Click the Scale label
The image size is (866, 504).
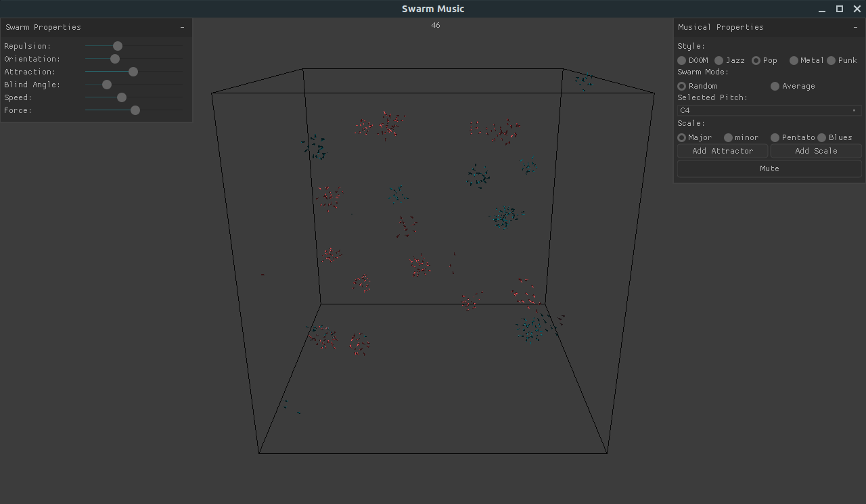click(691, 123)
